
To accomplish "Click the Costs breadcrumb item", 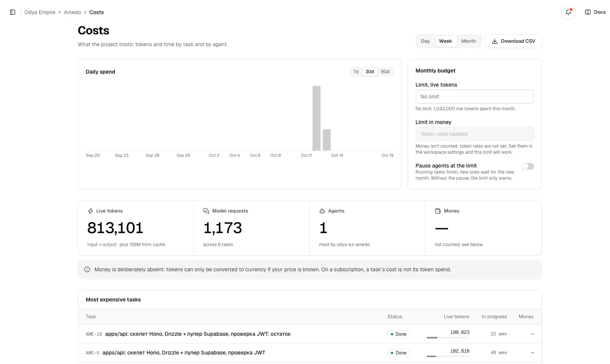I will click(97, 12).
